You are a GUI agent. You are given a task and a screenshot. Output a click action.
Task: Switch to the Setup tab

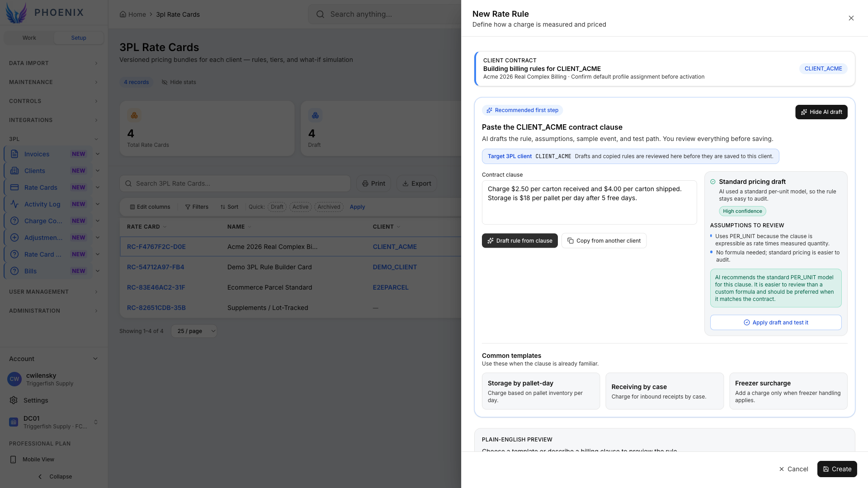[79, 38]
